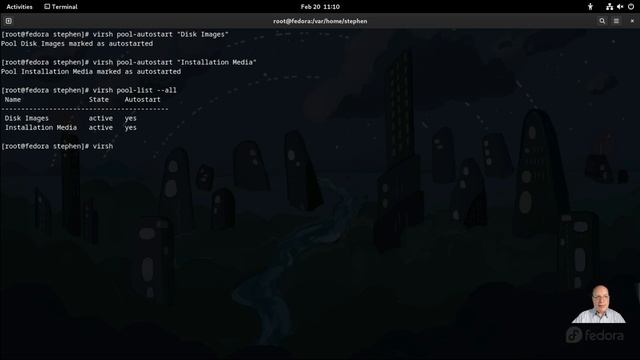Click the 'Autostart' column header
This screenshot has height=360, width=640.
click(x=142, y=100)
